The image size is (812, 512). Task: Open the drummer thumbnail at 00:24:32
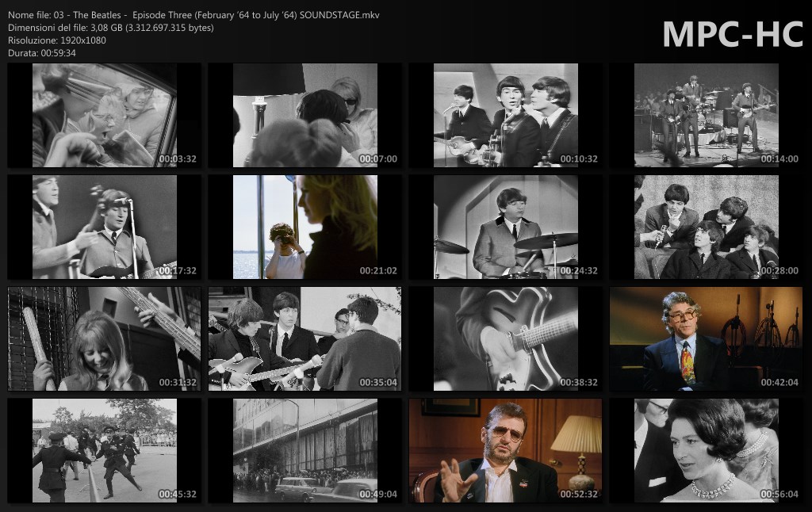tap(505, 227)
